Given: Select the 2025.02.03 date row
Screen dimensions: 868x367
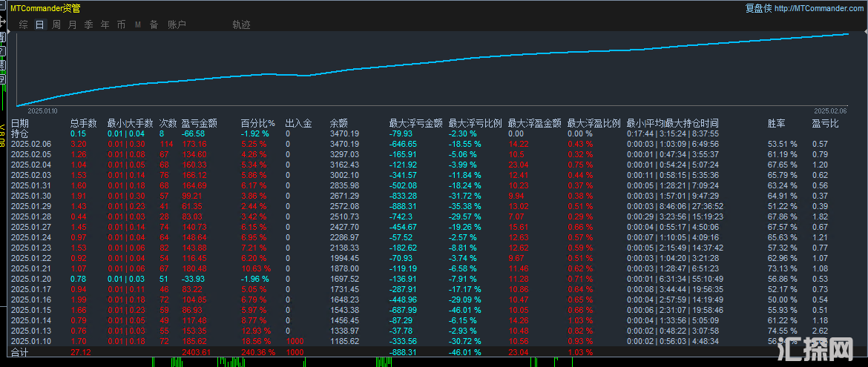Looking at the screenshot, I should 32,175.
